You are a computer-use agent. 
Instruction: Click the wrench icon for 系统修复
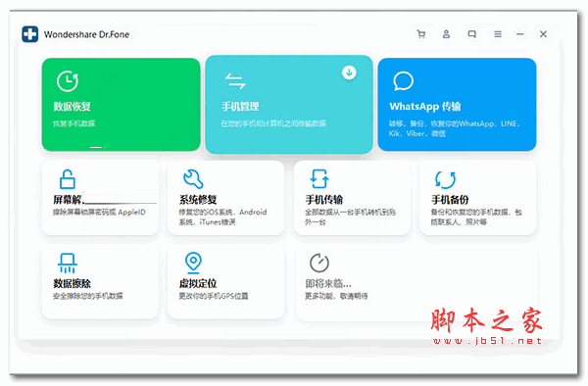pos(193,179)
